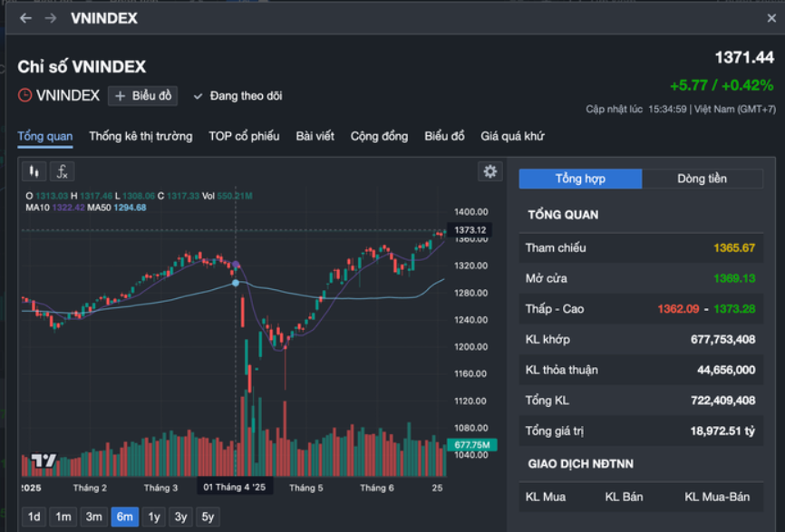
Task: Open Biểu đồ tab
Action: coord(444,136)
